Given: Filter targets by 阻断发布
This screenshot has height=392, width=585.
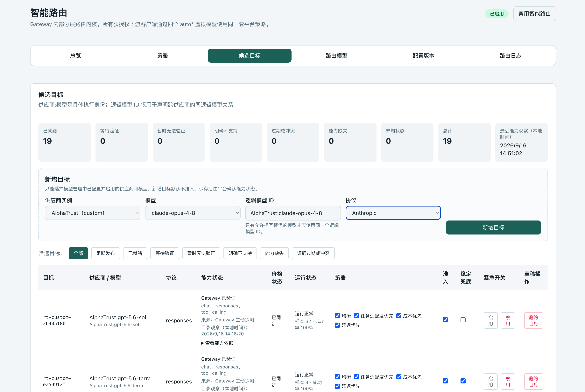Looking at the screenshot, I should tap(105, 253).
